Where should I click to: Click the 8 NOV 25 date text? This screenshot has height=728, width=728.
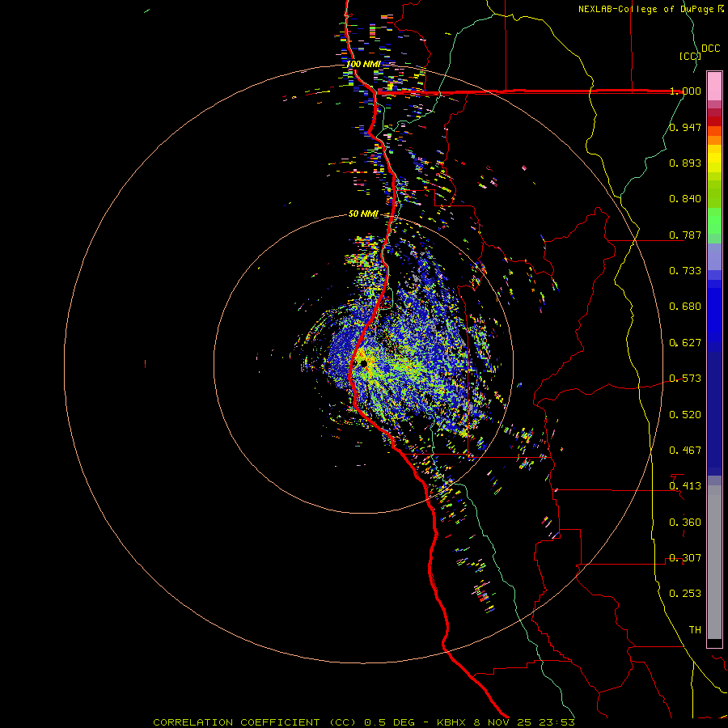503,722
